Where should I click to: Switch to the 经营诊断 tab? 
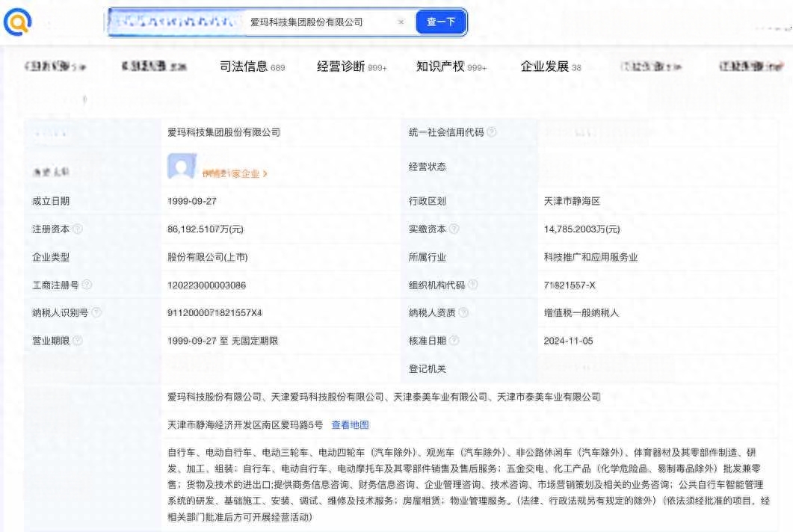[x=351, y=66]
